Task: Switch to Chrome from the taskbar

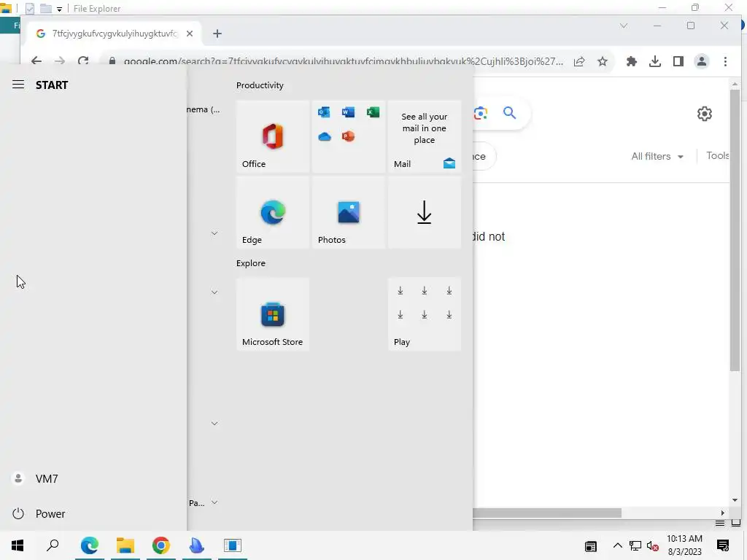Action: click(161, 545)
